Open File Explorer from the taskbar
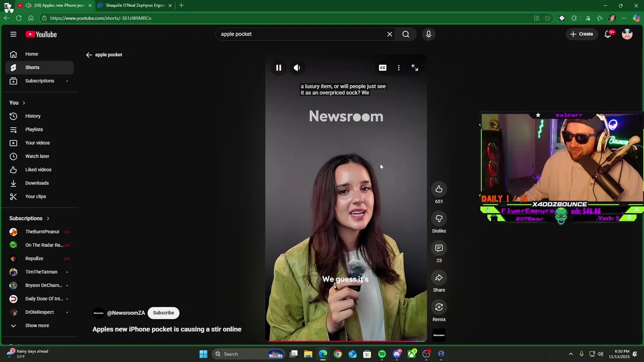Screen dimensions: 644x362 [308, 354]
